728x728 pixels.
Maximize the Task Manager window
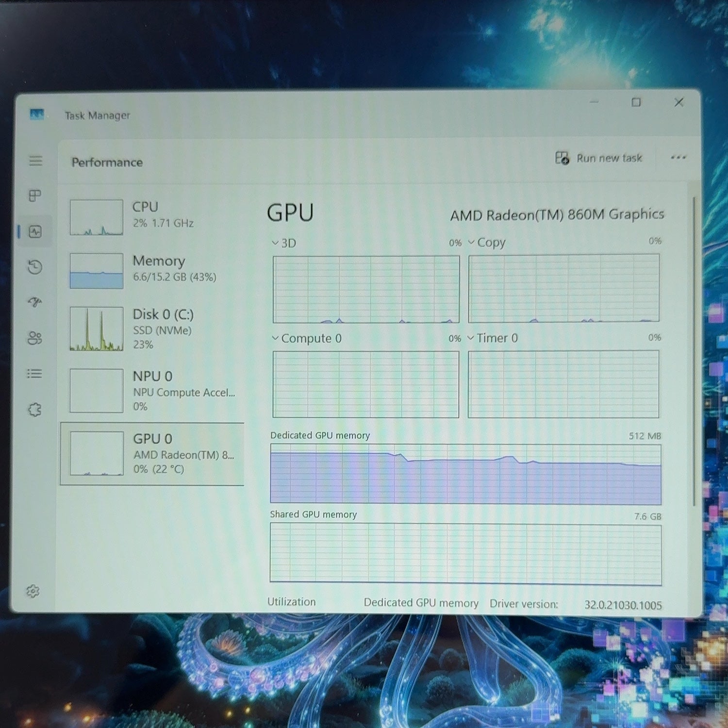(636, 102)
